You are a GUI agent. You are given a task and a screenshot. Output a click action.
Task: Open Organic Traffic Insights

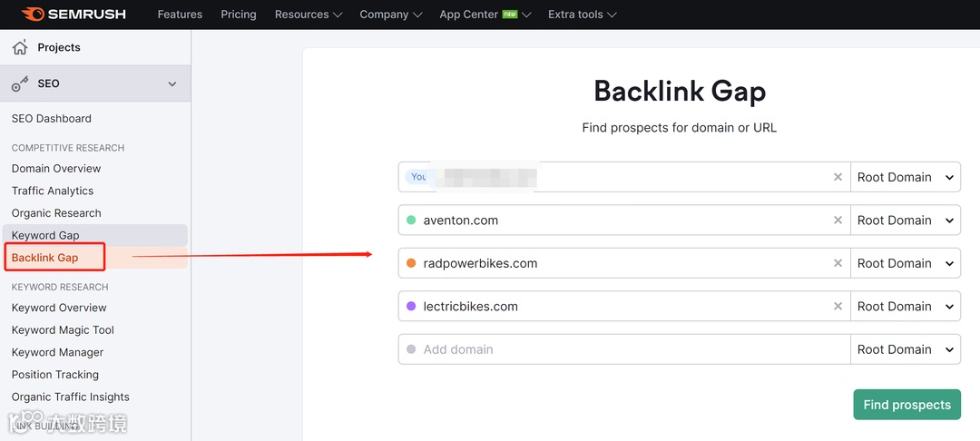(x=71, y=397)
